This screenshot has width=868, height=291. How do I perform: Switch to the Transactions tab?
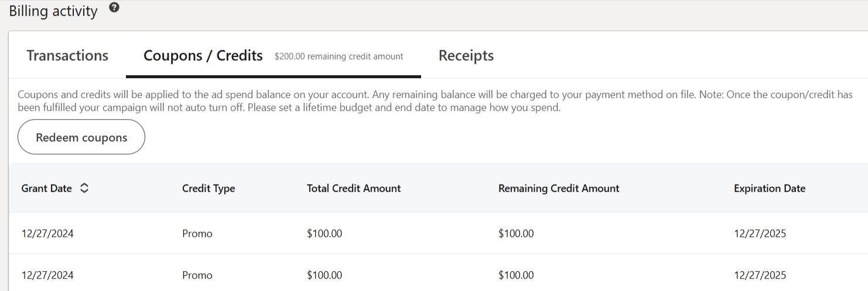(x=67, y=56)
